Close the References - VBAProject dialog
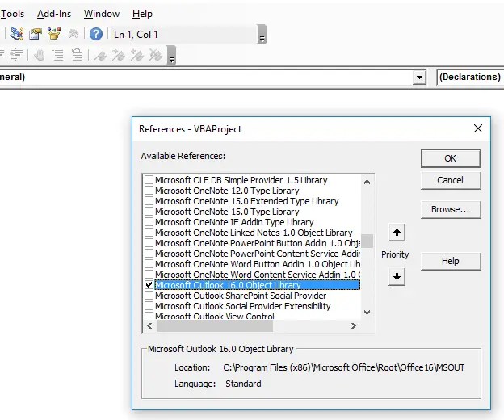Image resolution: width=504 pixels, height=420 pixels. pos(478,128)
